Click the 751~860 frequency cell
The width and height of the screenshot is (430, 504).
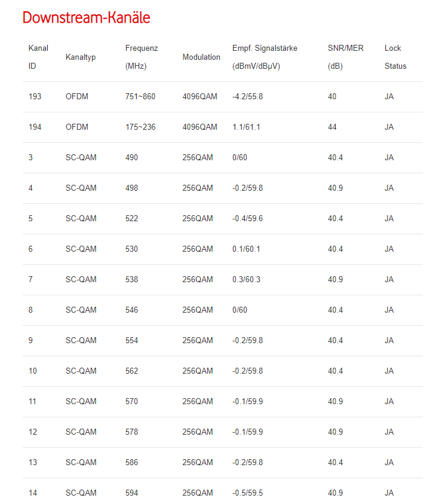(140, 96)
